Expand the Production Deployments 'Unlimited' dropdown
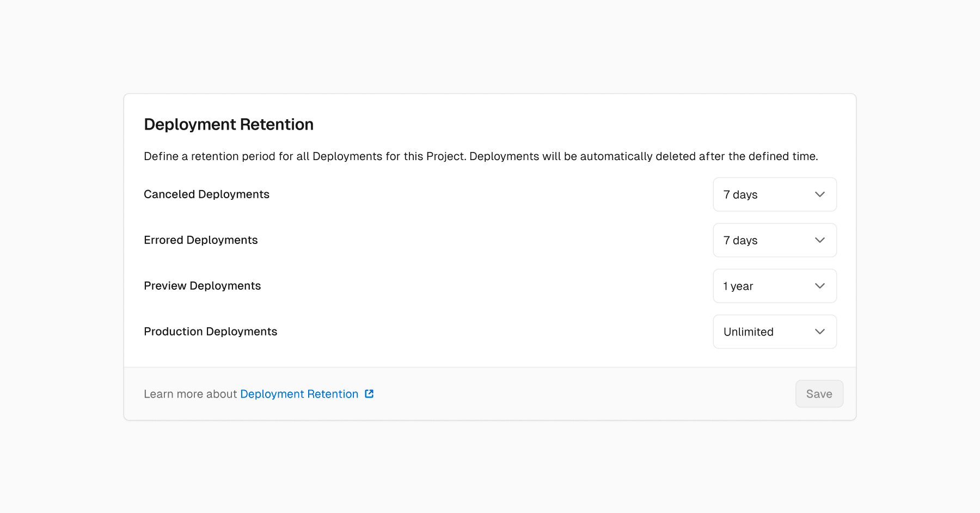 coord(775,332)
